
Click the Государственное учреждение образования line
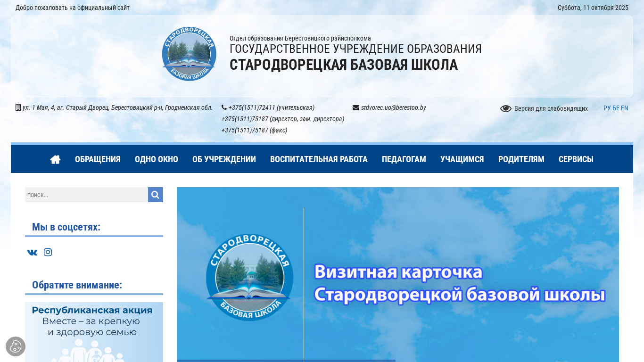(x=355, y=49)
